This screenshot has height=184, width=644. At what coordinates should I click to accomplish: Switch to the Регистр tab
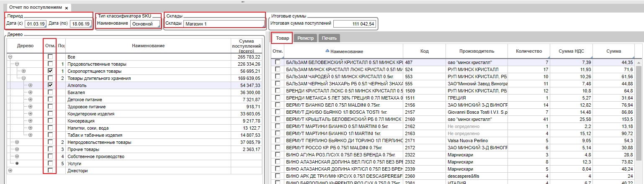click(x=305, y=38)
